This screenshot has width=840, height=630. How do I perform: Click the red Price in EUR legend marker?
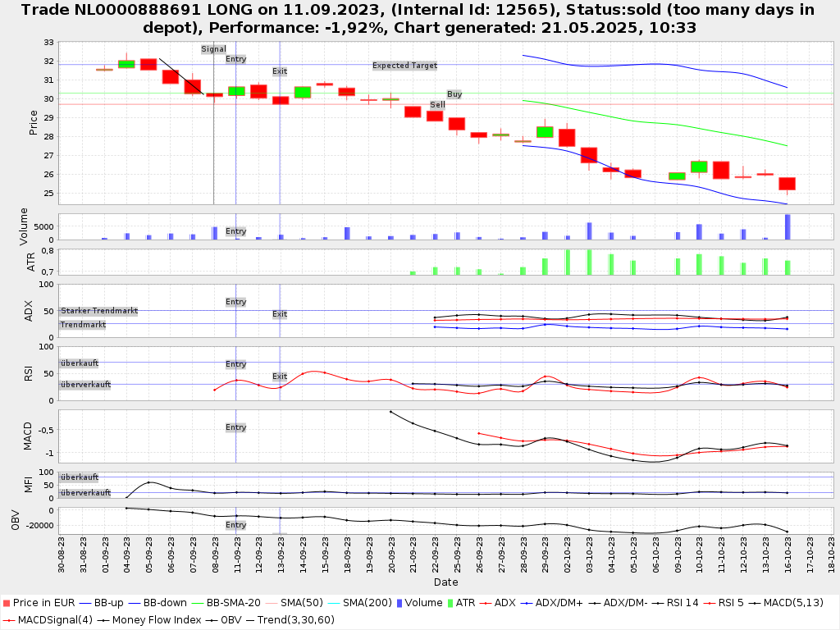coord(7,603)
